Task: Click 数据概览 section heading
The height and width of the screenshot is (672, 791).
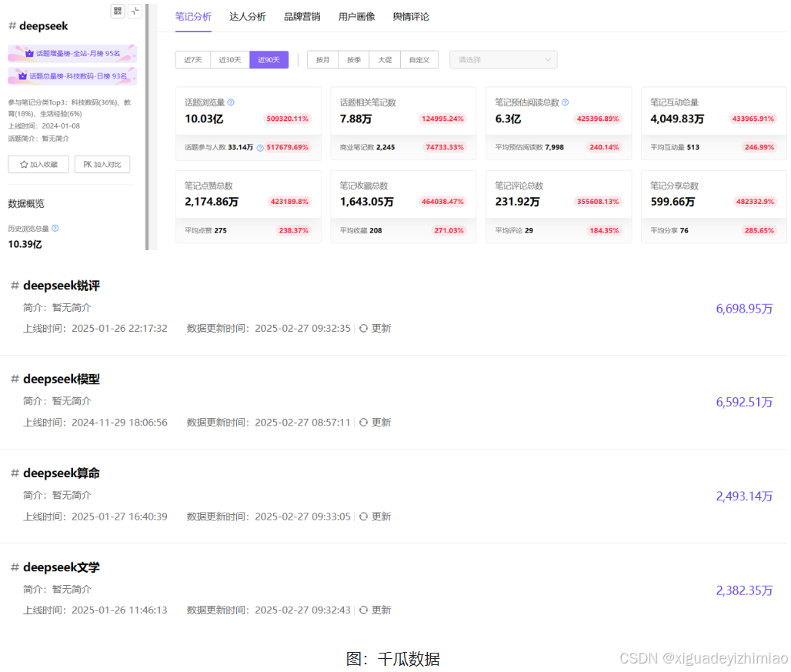Action: (x=26, y=204)
